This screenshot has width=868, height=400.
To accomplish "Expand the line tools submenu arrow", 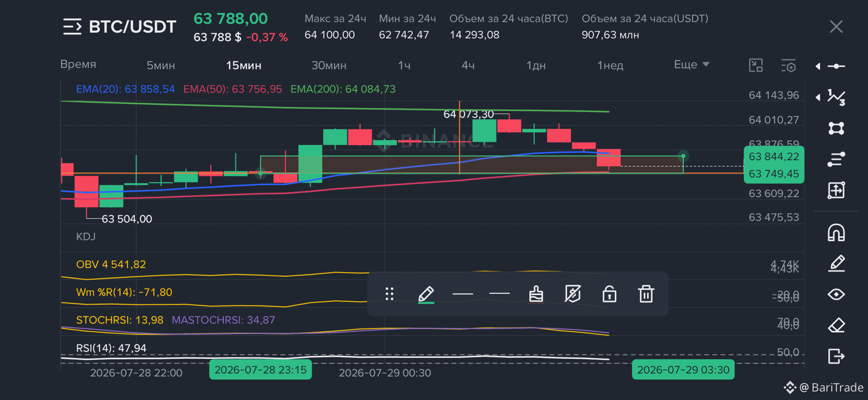I will 818,66.
